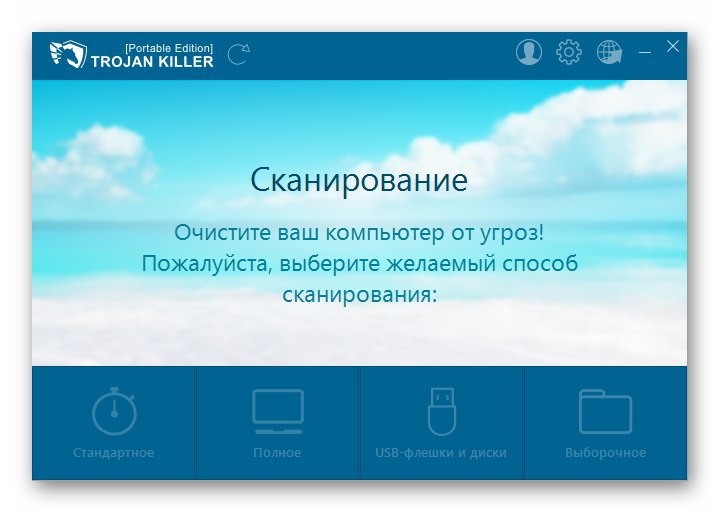The height and width of the screenshot is (513, 720).
Task: Select USB-флешки и диски scan
Action: point(441,423)
